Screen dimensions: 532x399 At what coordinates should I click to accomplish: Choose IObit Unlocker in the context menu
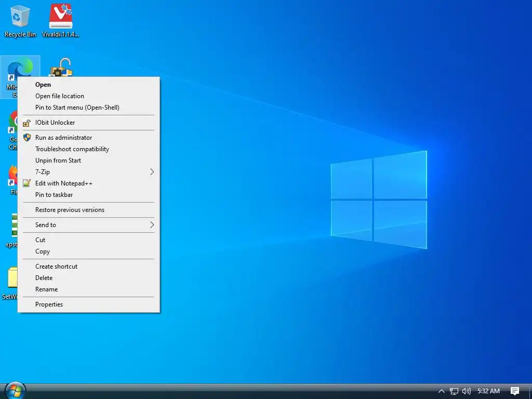click(x=88, y=123)
